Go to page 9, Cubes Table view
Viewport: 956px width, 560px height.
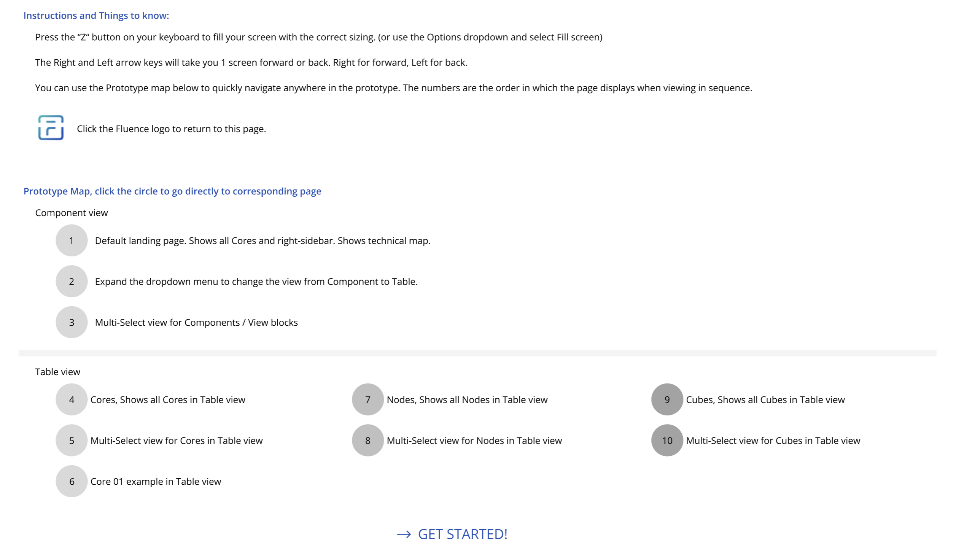pyautogui.click(x=667, y=399)
